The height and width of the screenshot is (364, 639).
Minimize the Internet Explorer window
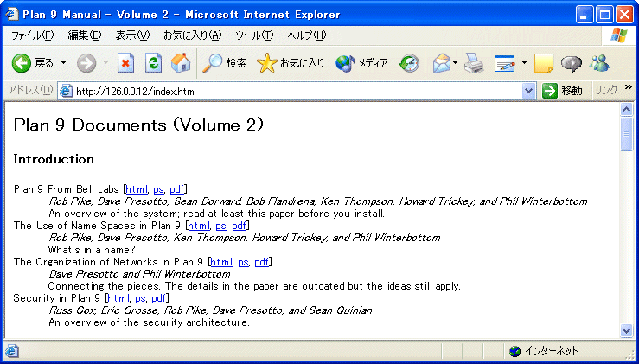pyautogui.click(x=585, y=15)
